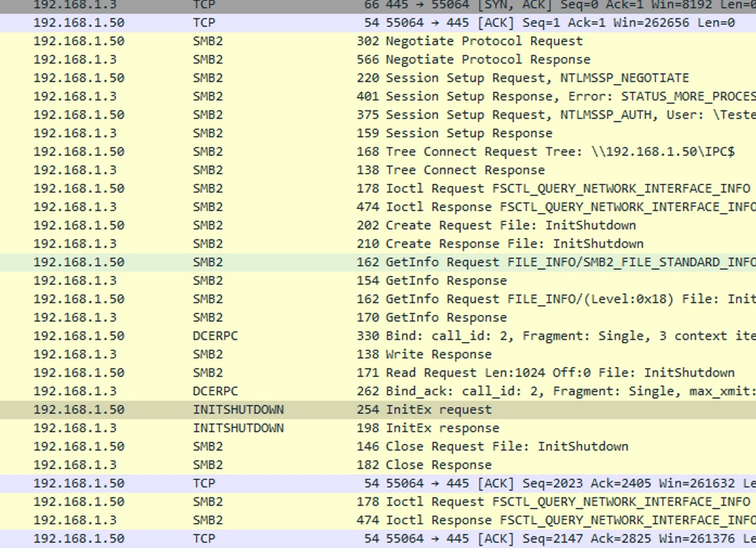Select the Session Setup Request NTLMSSP_AUTH row
756x548 pixels.
click(378, 114)
